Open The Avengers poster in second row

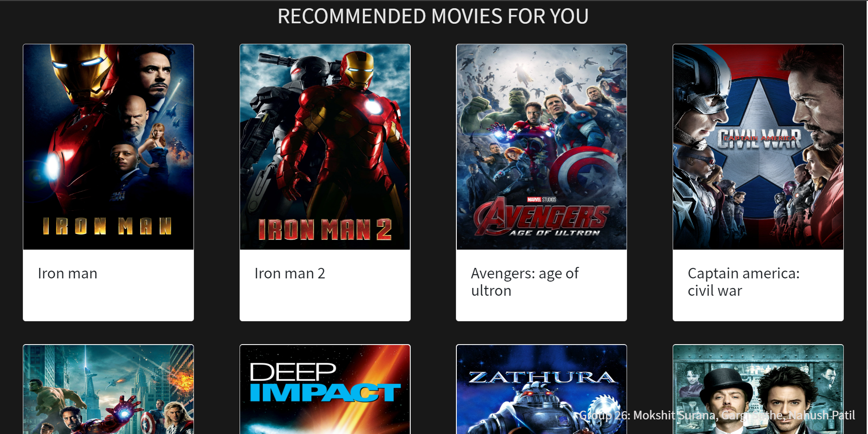click(x=108, y=389)
